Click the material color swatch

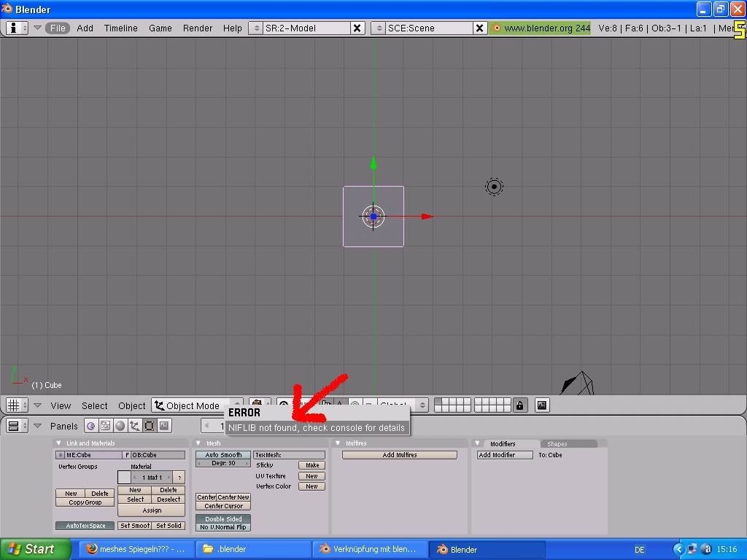tap(123, 478)
